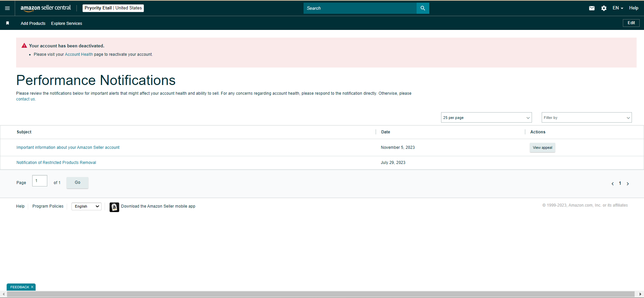
Task: Close the FEEDBACK tab
Action: click(32, 287)
